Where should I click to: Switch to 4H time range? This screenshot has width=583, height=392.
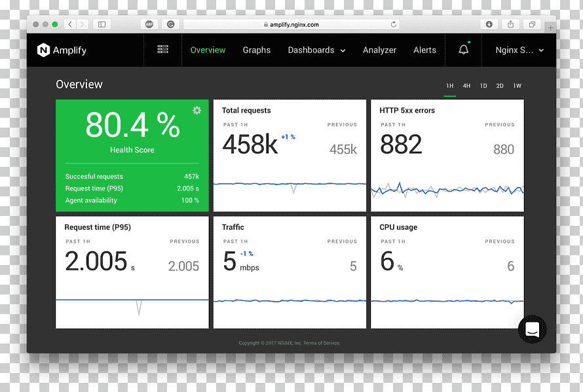coord(466,86)
